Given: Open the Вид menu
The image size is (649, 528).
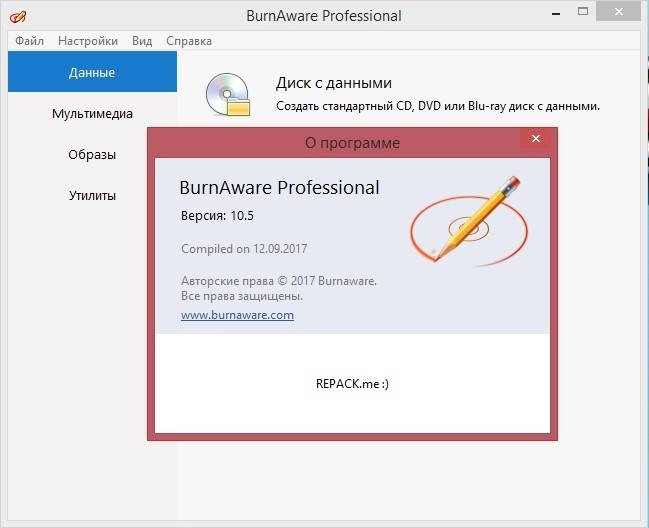Looking at the screenshot, I should tap(142, 41).
